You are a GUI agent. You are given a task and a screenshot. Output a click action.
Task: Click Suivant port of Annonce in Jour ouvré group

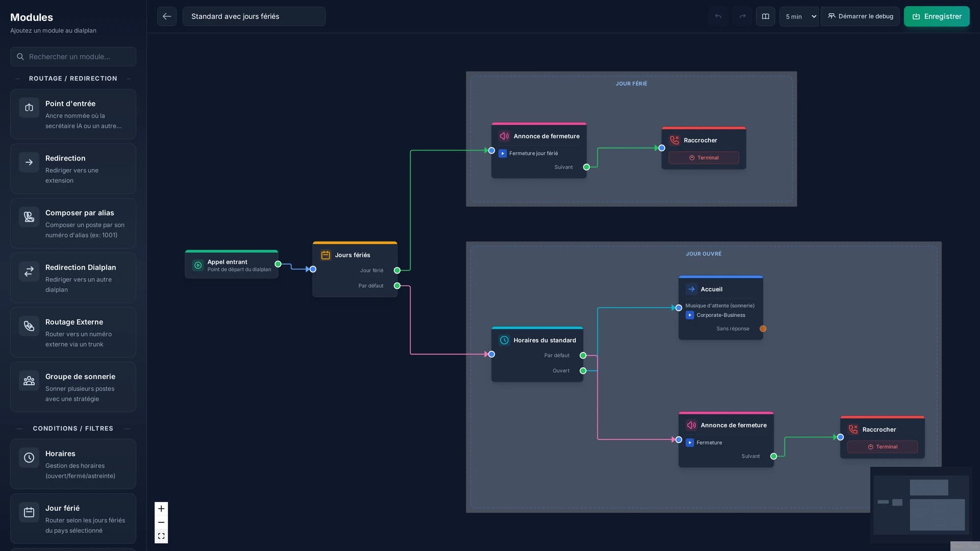coord(774,457)
